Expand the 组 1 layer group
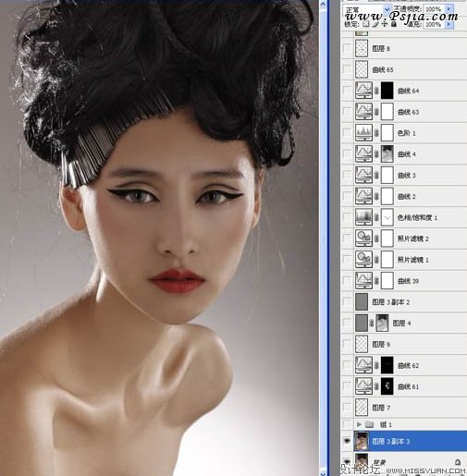Screen dimensions: 467x476 pos(359,424)
